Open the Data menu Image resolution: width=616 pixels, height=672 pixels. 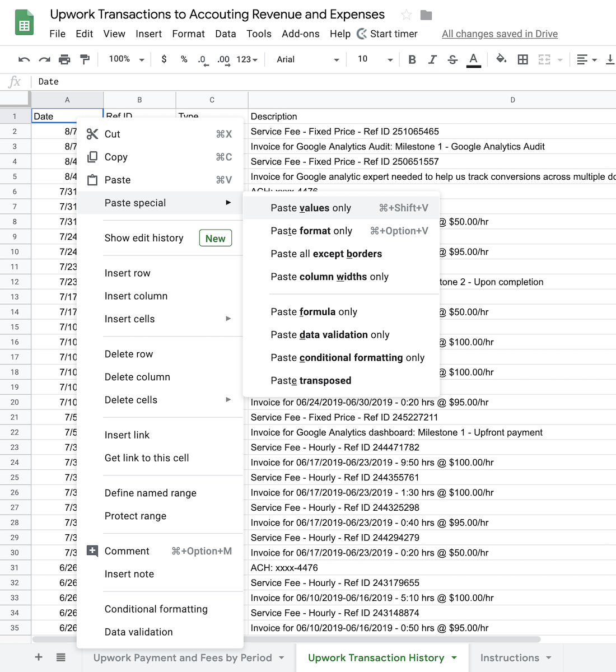point(226,34)
